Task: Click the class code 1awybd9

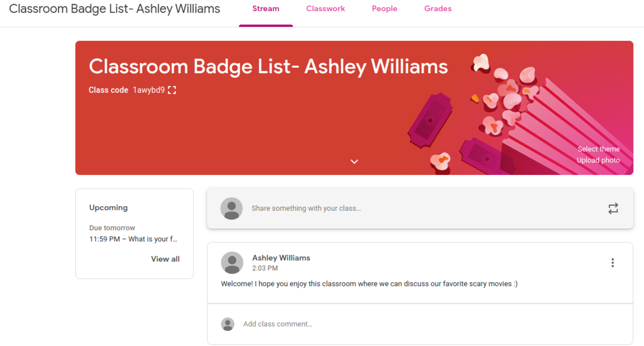Action: pos(149,90)
